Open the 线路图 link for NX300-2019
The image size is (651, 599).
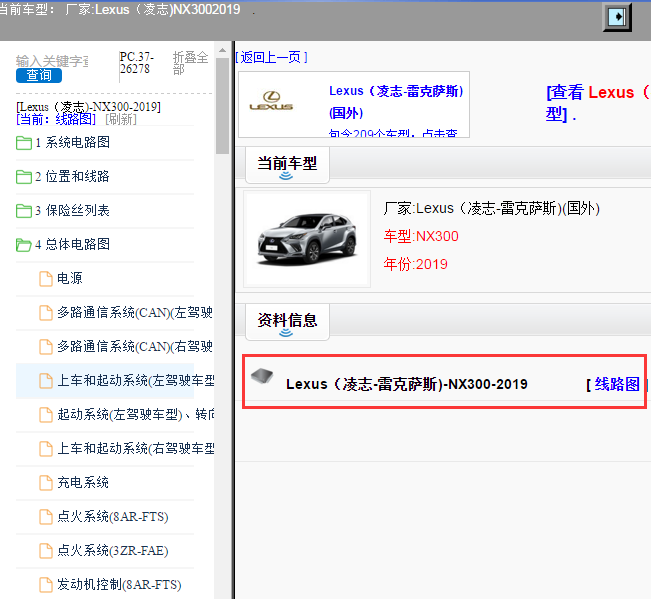(x=617, y=384)
